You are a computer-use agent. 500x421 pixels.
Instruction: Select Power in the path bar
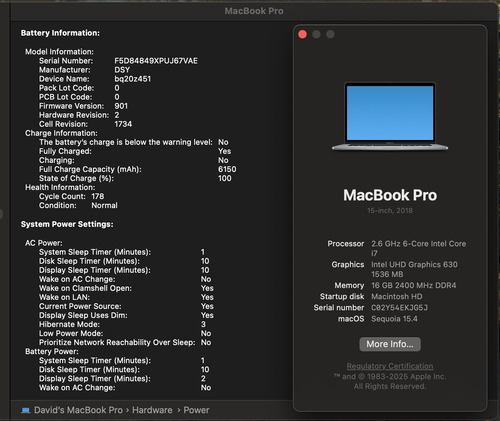tap(196, 410)
